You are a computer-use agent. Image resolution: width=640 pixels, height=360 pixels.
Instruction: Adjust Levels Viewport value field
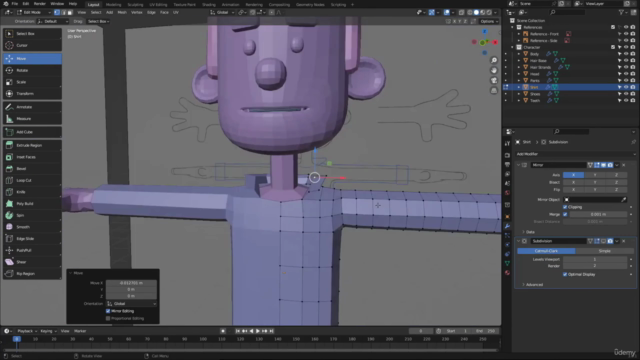coord(595,259)
